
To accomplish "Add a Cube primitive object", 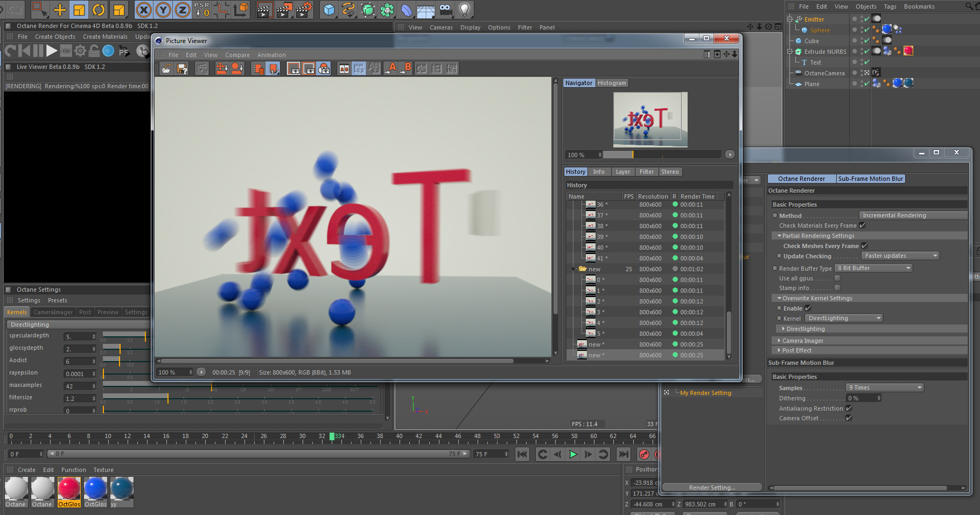I will pyautogui.click(x=329, y=9).
